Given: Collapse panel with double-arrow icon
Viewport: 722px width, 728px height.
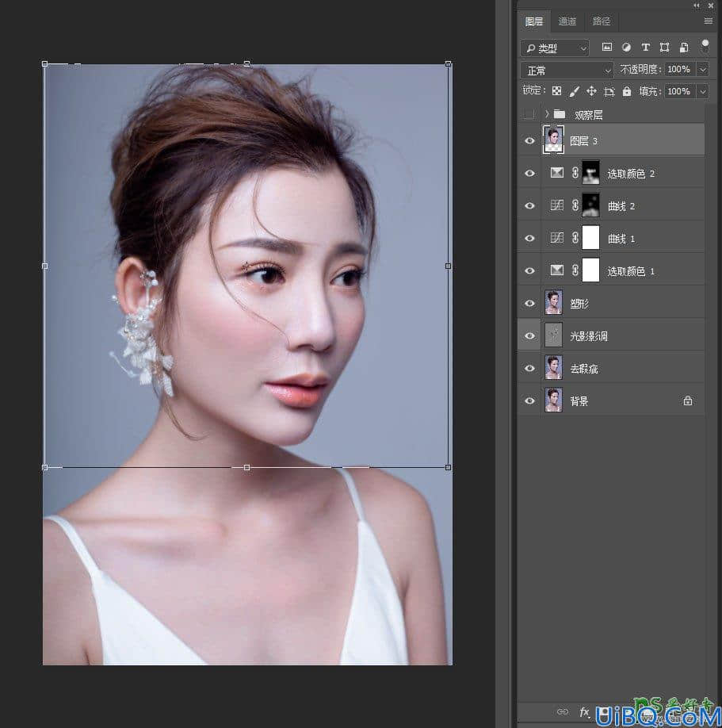Looking at the screenshot, I should [697, 6].
